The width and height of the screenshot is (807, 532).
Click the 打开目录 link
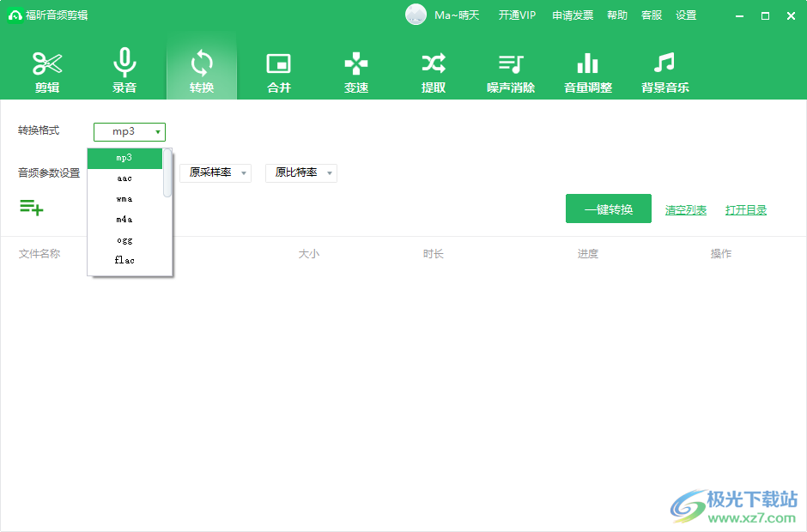[x=746, y=210]
